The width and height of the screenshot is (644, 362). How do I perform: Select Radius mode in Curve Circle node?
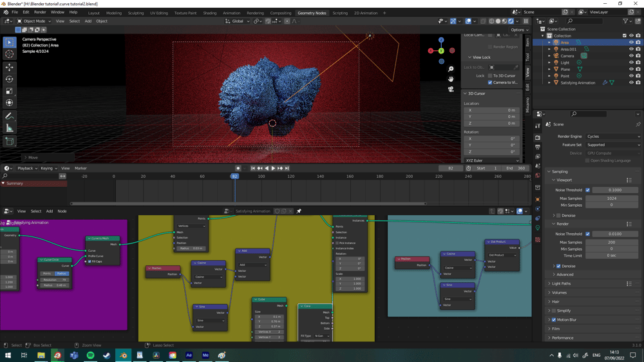(62, 273)
